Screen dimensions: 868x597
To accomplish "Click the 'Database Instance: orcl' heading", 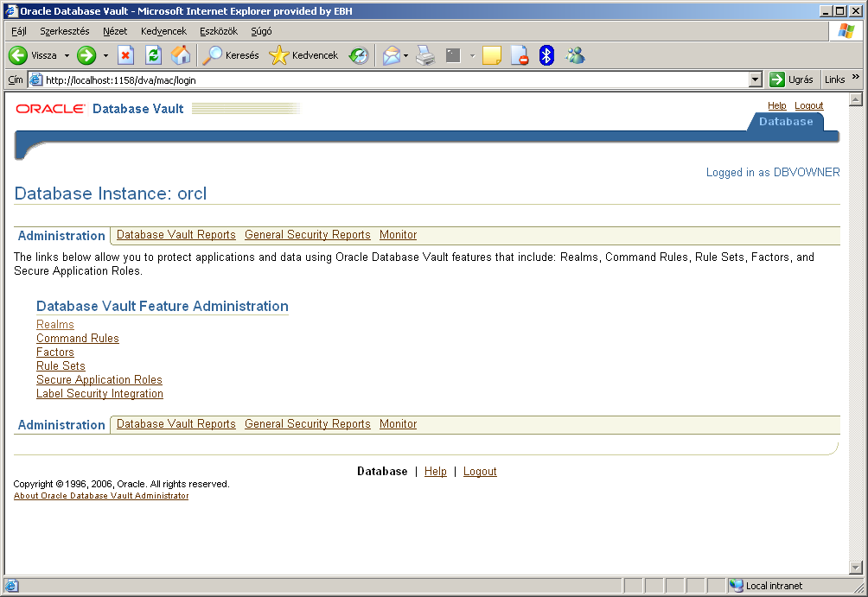I will pos(110,194).
